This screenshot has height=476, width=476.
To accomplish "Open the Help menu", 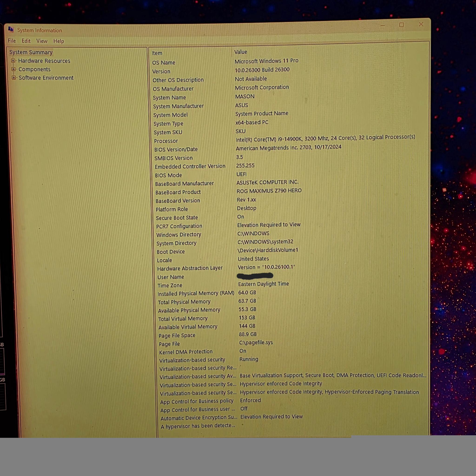I will pyautogui.click(x=59, y=41).
